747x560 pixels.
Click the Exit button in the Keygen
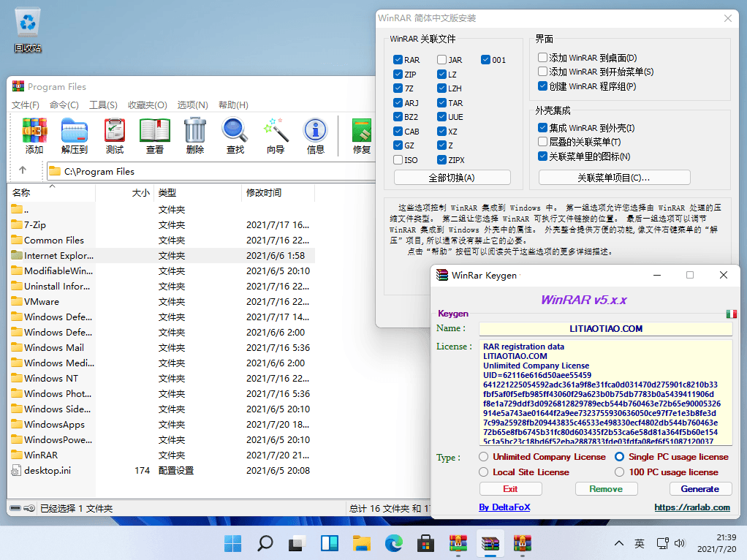(510, 489)
